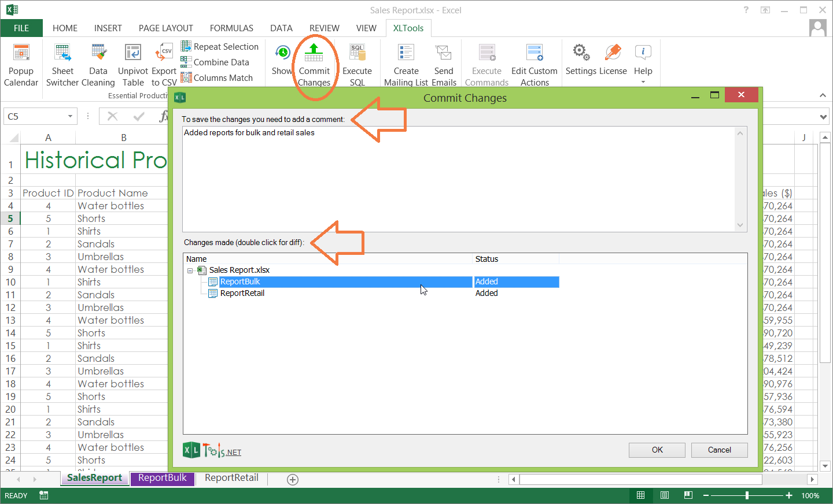
Task: Collapse the ribbon with the arrow
Action: point(823,95)
